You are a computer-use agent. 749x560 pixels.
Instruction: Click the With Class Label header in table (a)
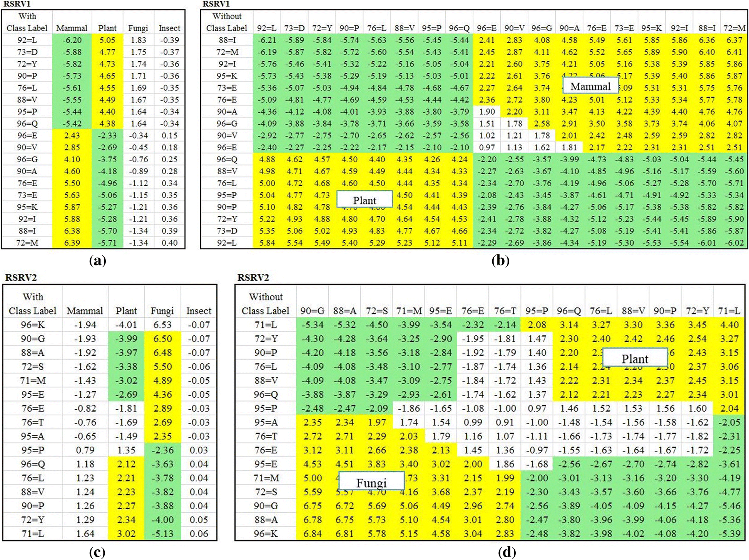[27, 22]
